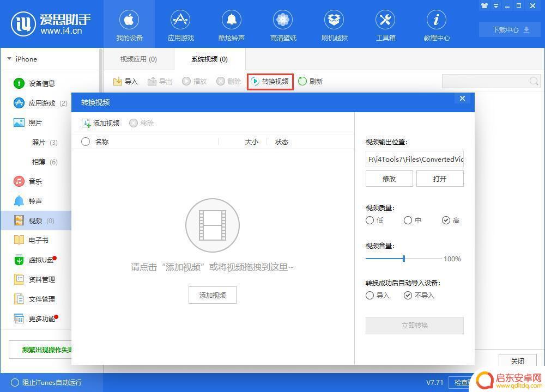The image size is (545, 392).
Task: Open 应用游戏 in the top navigation bar
Action: 180,26
